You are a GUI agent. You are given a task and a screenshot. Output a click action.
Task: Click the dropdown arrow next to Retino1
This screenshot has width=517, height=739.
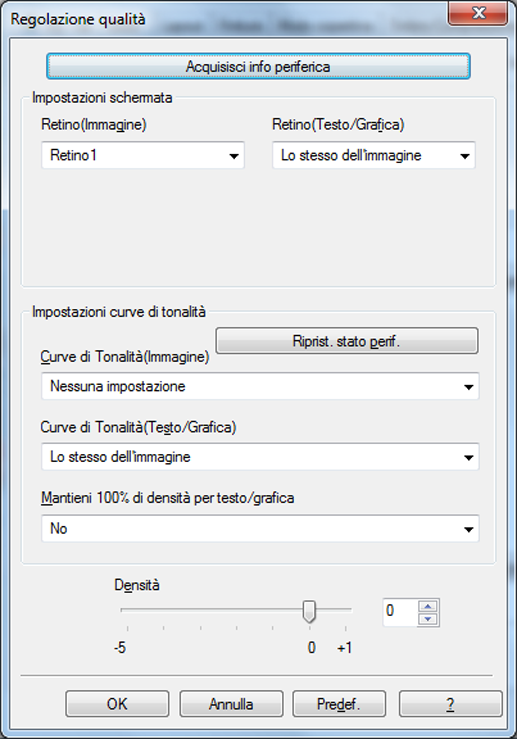point(234,156)
